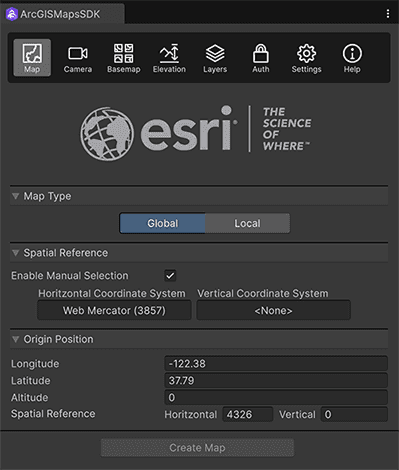
Task: Open the Camera tool
Action: (x=78, y=58)
